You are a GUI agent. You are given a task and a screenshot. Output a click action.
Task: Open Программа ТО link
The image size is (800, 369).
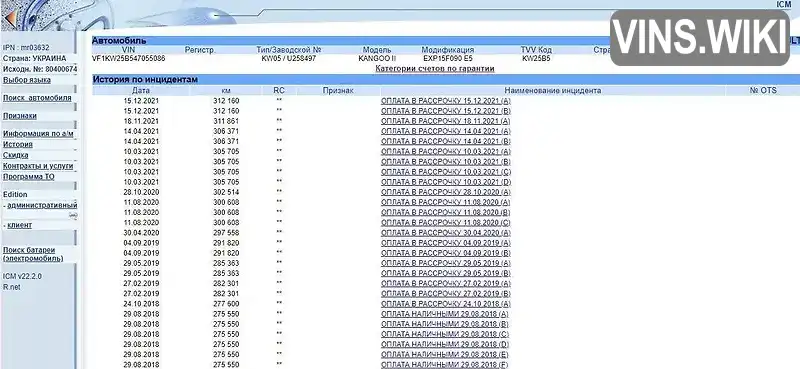(x=29, y=177)
